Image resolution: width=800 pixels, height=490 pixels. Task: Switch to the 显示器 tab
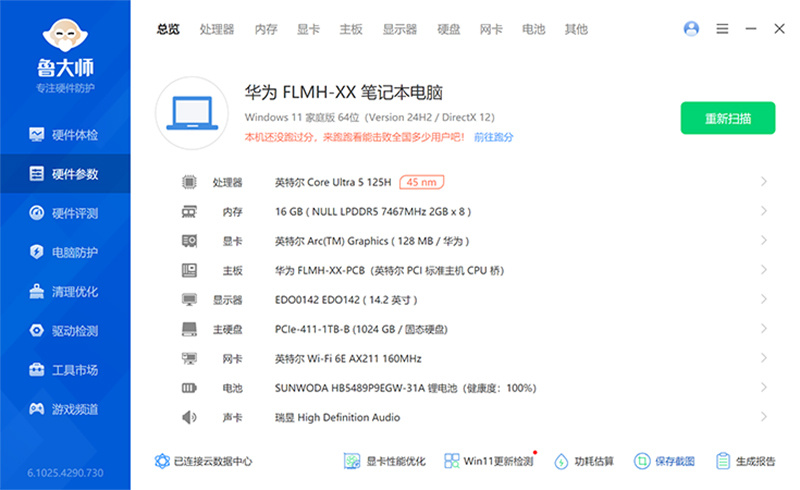coord(400,29)
